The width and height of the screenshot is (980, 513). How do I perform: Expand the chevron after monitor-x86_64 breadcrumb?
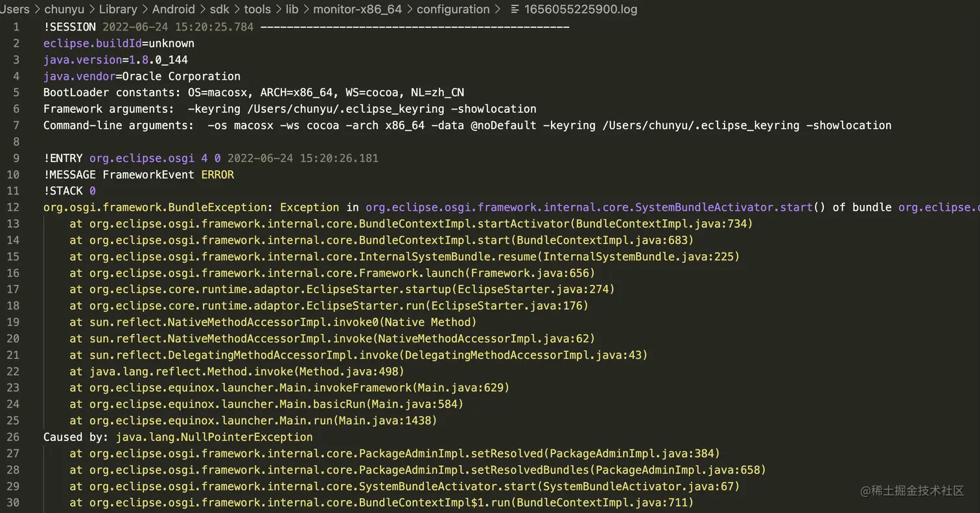[410, 9]
